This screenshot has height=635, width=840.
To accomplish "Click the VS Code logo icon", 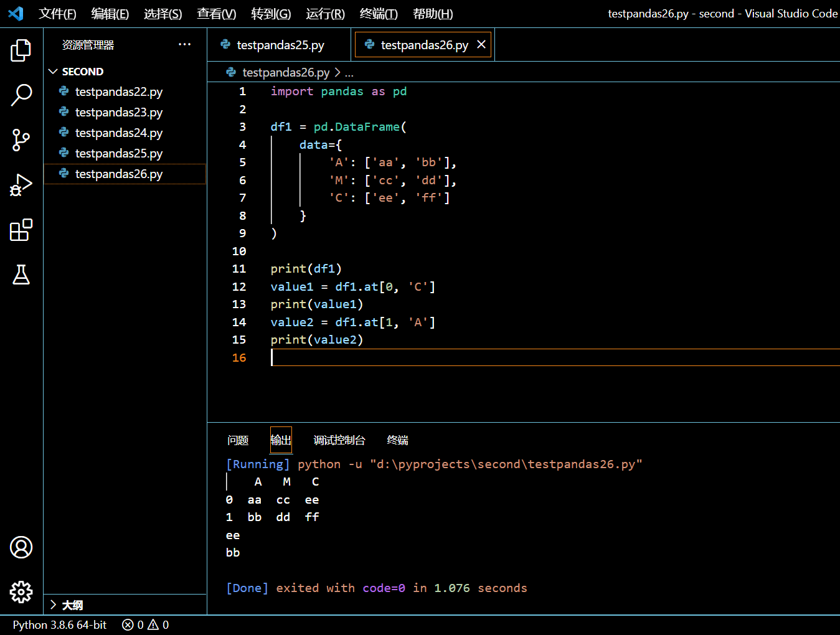I will pos(16,13).
